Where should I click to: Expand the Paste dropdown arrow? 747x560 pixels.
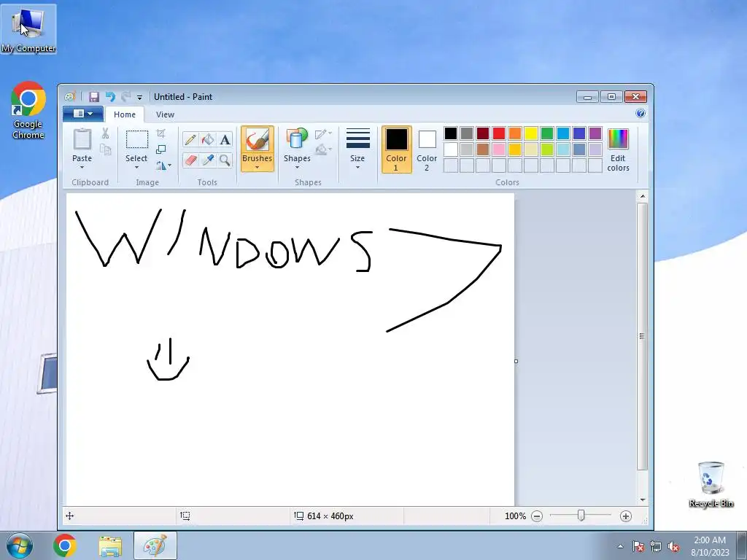pos(82,168)
